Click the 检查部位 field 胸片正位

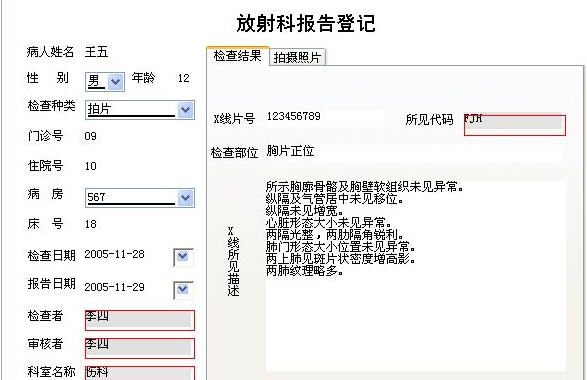pos(414,152)
